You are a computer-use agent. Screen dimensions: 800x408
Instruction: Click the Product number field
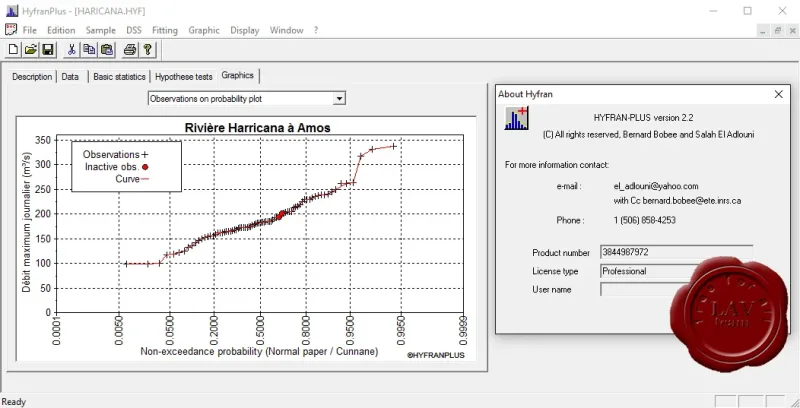[x=676, y=252]
